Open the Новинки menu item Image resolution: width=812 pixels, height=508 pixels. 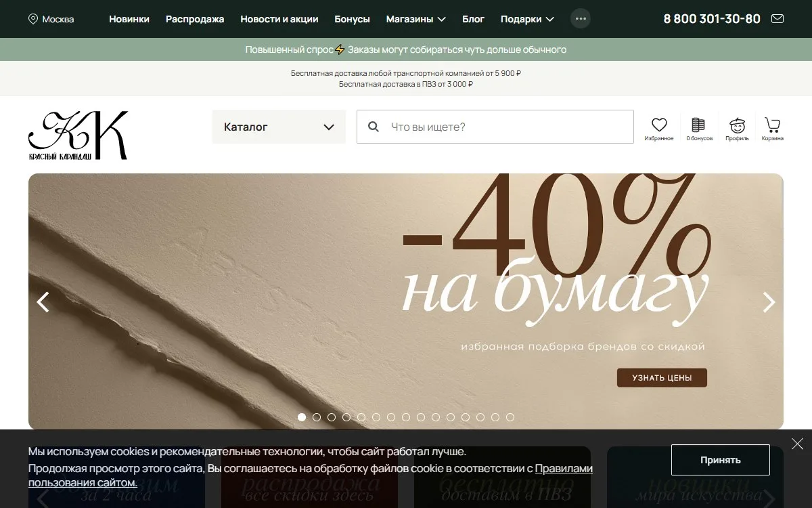pyautogui.click(x=129, y=19)
